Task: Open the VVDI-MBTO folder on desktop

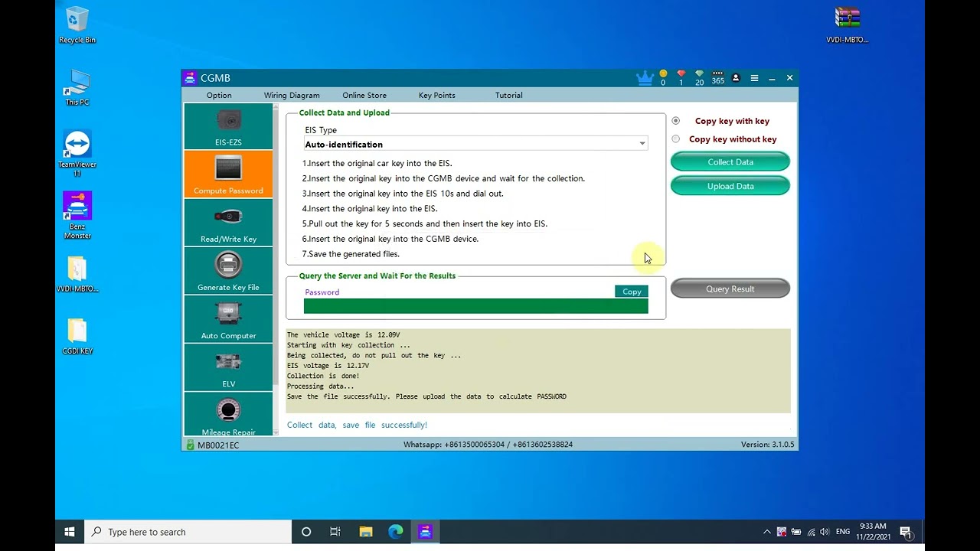Action: [77, 274]
